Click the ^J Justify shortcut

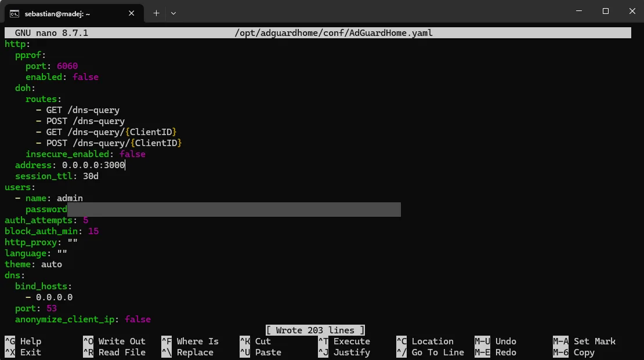pyautogui.click(x=344, y=352)
